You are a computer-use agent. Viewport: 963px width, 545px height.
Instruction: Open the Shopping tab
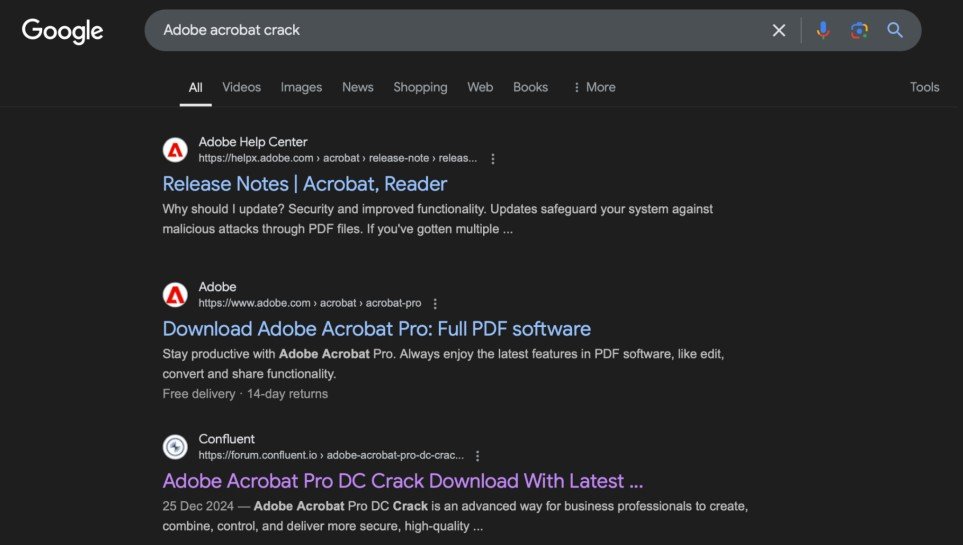(420, 87)
